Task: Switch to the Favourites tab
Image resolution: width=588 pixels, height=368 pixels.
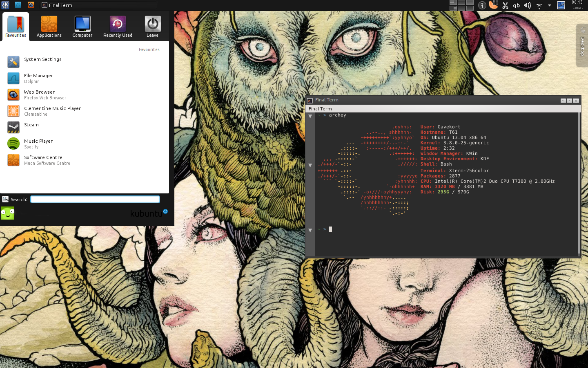Action: 16,27
